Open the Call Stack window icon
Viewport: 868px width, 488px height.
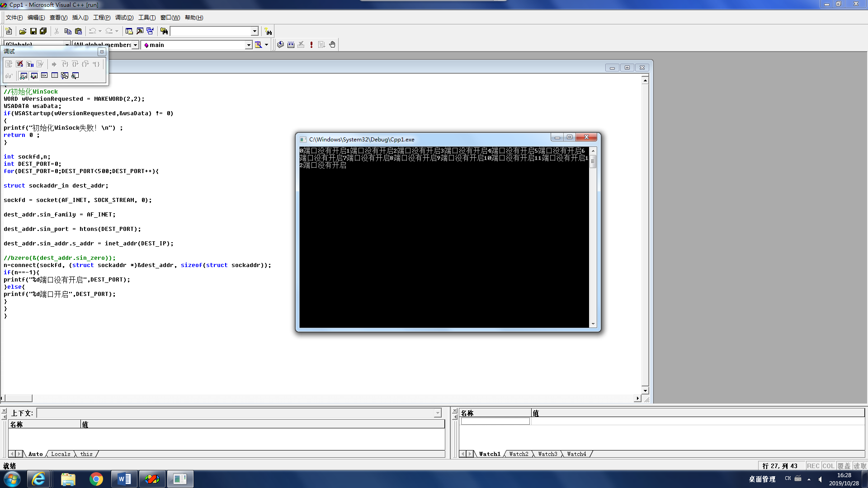click(65, 75)
